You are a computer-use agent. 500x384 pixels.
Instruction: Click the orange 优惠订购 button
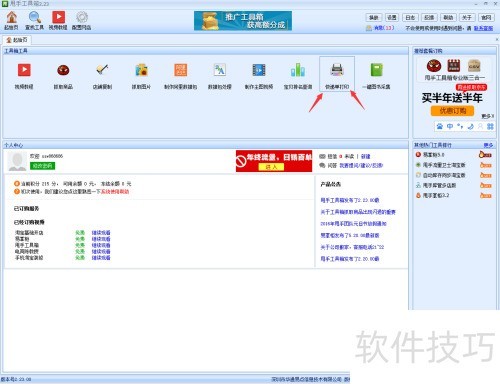pos(452,111)
